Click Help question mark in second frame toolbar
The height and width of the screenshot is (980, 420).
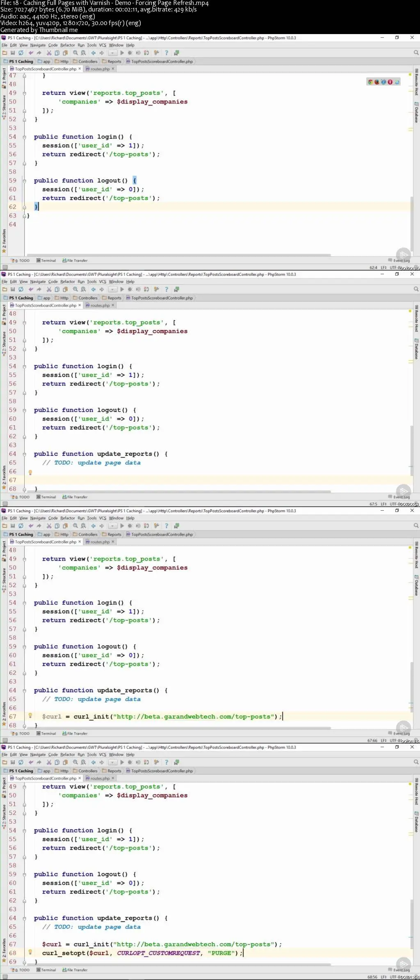pos(167,289)
